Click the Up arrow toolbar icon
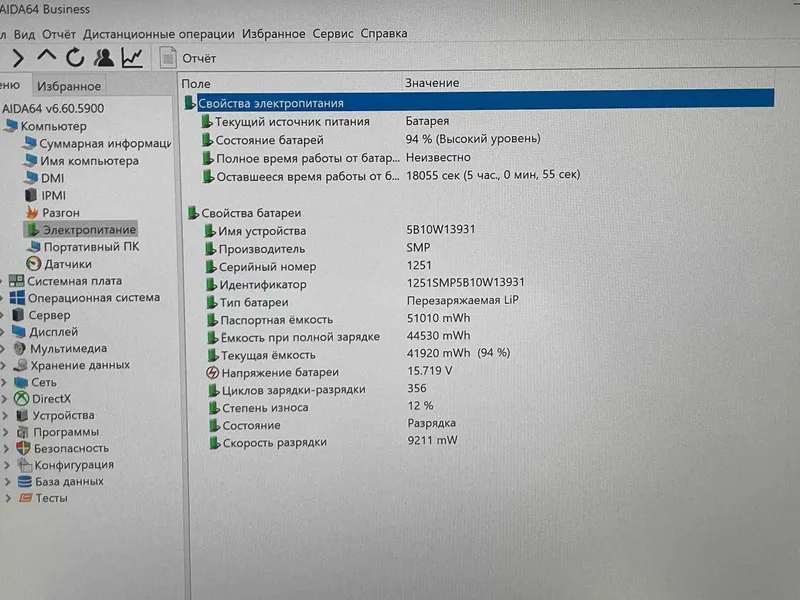Viewport: 800px width, 600px height. coord(47,56)
